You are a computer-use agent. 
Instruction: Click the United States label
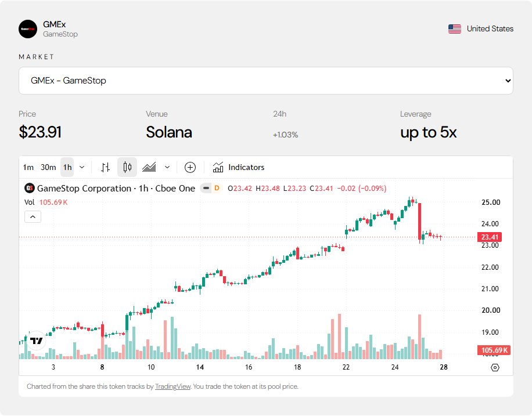[x=490, y=29]
